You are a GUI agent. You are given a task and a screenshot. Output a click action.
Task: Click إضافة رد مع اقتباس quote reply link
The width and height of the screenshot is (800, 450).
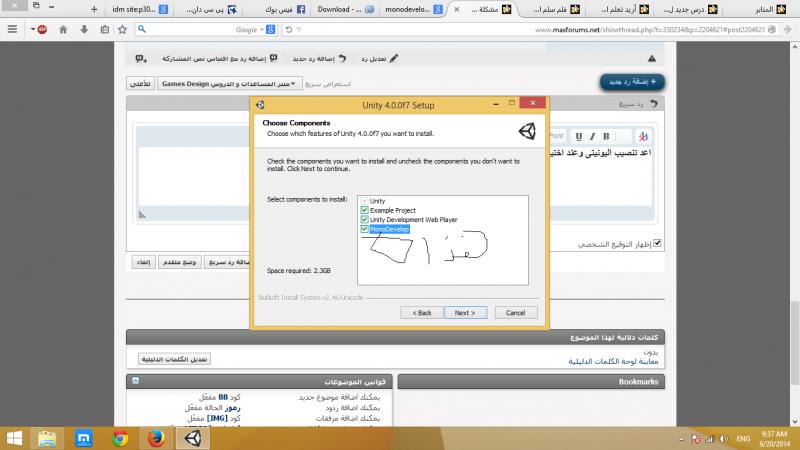pyautogui.click(x=220, y=59)
